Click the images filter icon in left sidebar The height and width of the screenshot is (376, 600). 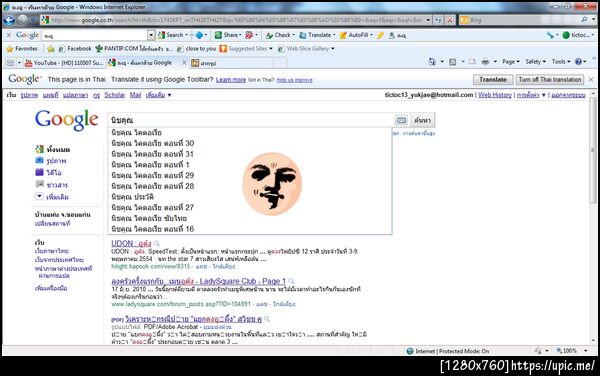(x=39, y=161)
